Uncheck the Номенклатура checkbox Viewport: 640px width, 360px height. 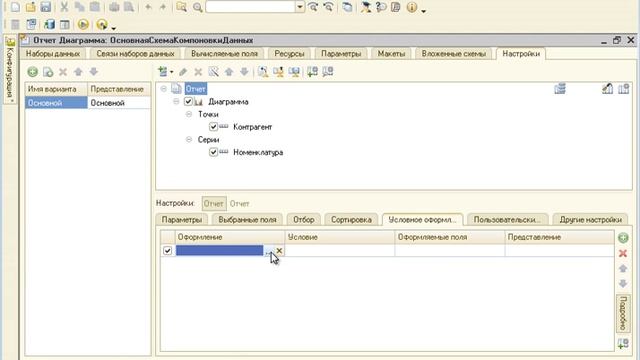pos(213,152)
